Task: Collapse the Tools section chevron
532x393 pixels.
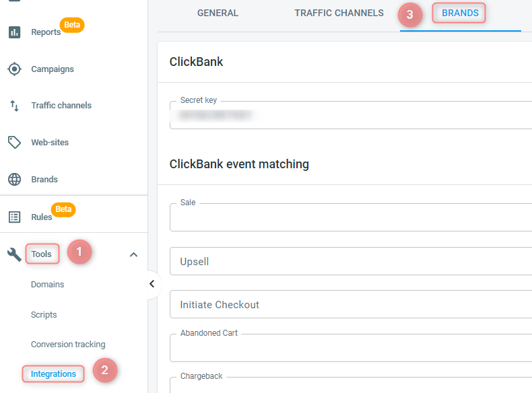Action: 134,254
